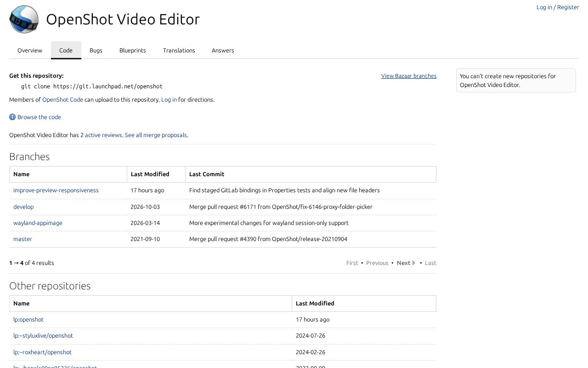
Task: Open the Blueprints tab
Action: pos(133,50)
